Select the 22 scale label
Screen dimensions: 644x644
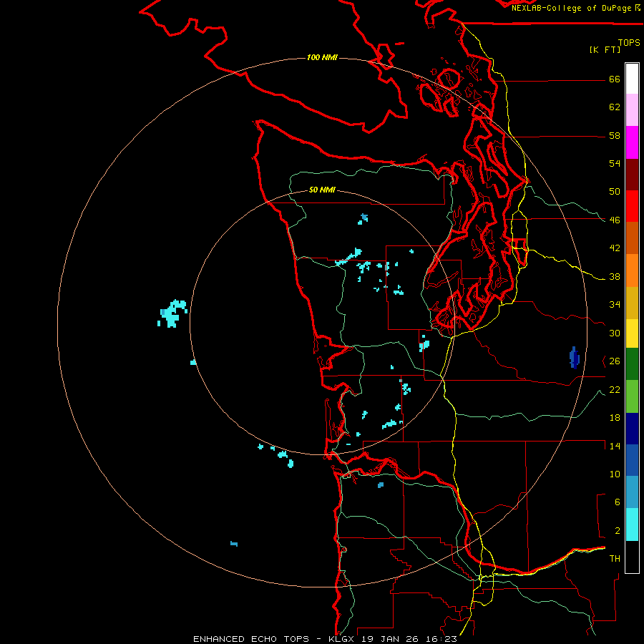pos(615,390)
